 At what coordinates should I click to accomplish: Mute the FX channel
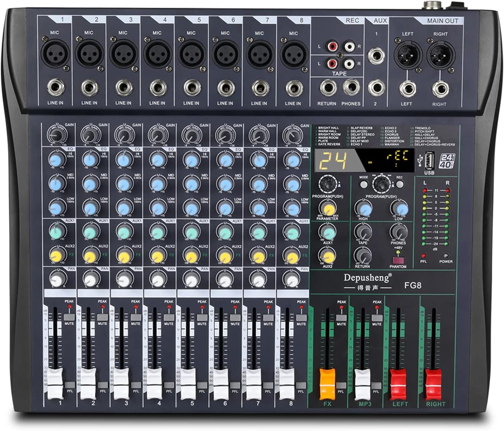coord(342,317)
